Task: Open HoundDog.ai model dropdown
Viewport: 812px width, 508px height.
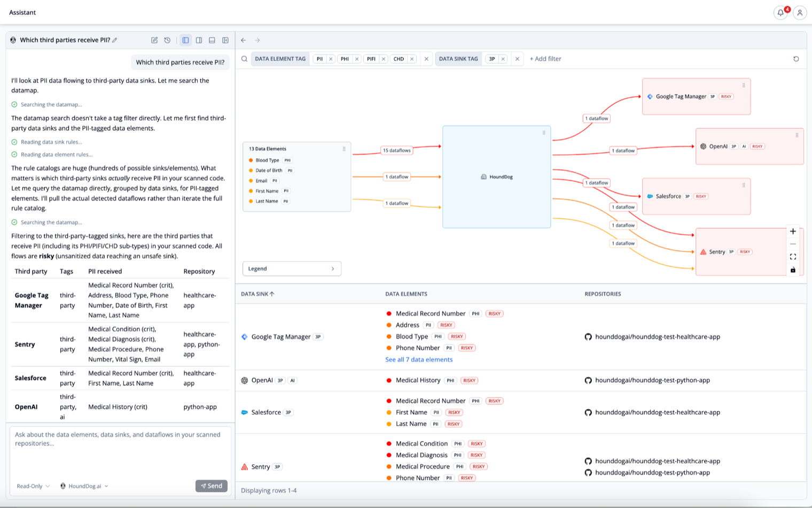Action: (84, 486)
